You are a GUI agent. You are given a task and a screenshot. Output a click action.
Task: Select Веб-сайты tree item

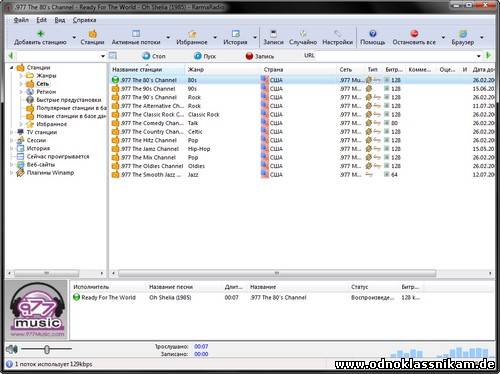(x=41, y=165)
